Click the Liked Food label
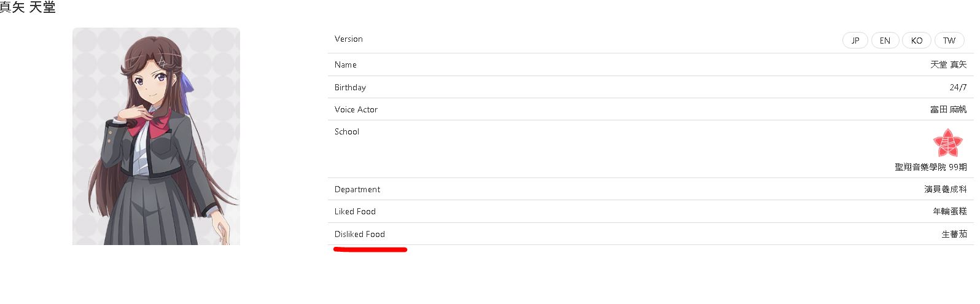The image size is (980, 304). [x=355, y=211]
